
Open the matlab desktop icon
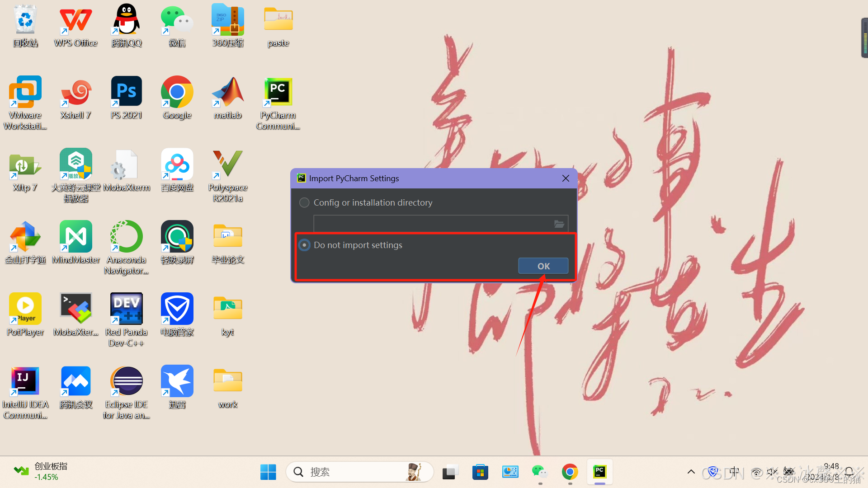227,93
